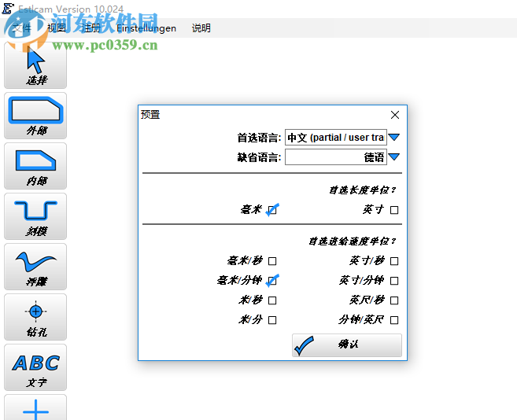Select the 浮雕 relief carving tool
This screenshot has height=420, width=517.
coord(35,267)
